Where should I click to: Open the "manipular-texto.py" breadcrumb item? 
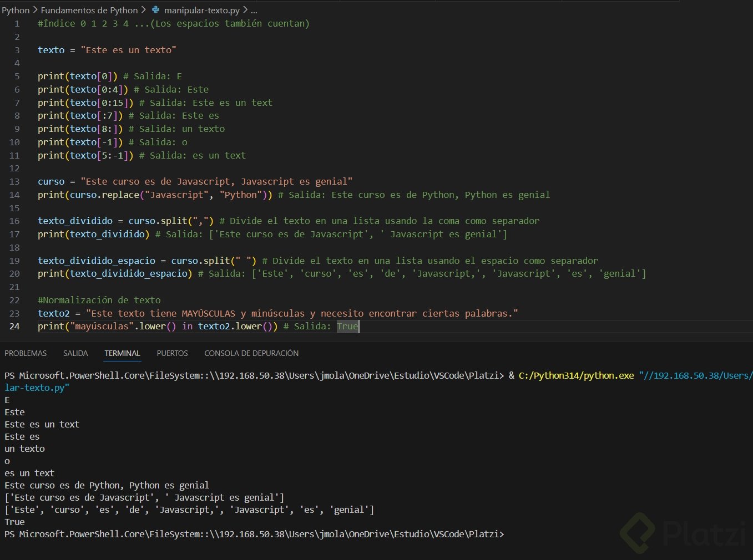click(x=202, y=10)
